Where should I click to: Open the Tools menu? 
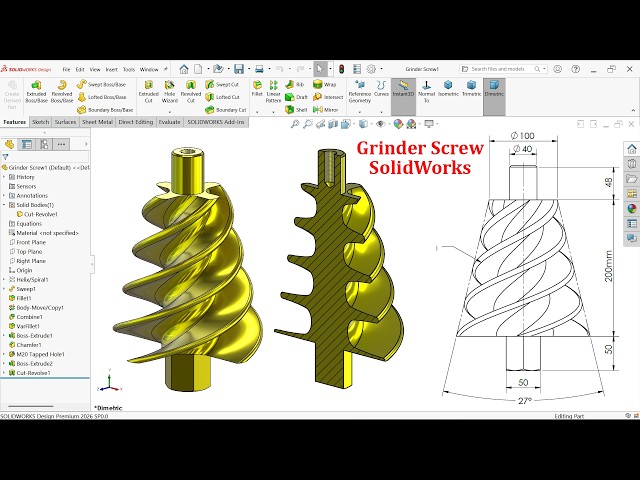[129, 69]
